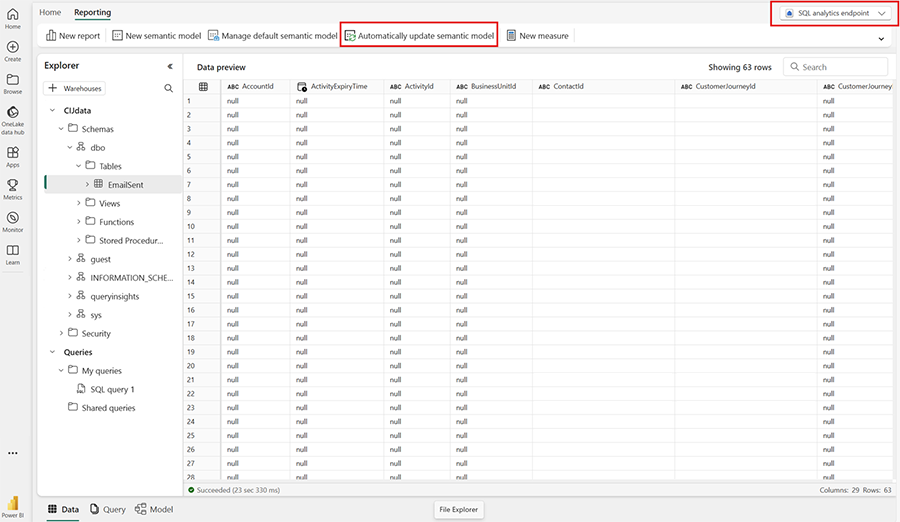This screenshot has width=900, height=522.
Task: Expand the Security folder
Action: [x=61, y=333]
